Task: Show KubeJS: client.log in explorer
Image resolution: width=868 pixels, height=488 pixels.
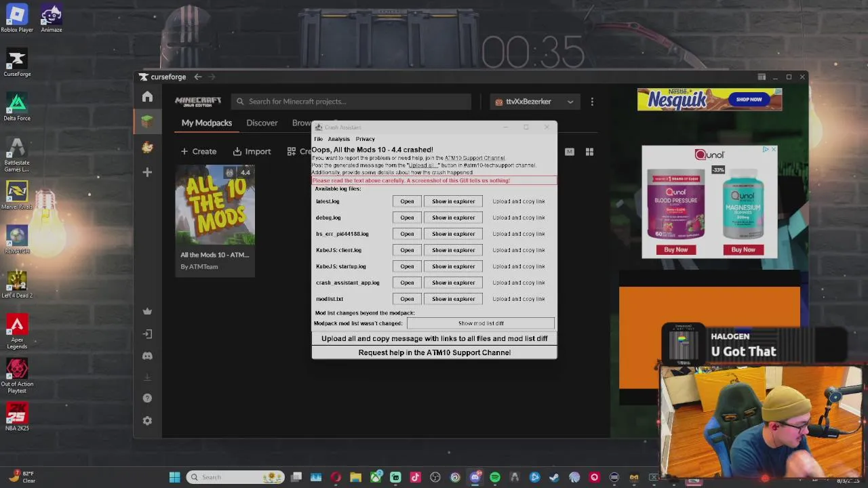Action: click(x=453, y=250)
